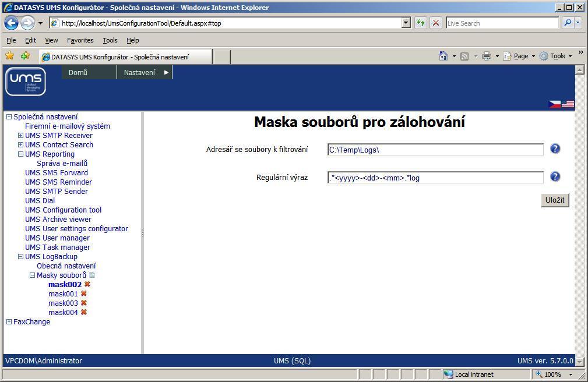Click the Regulární výraz input field
This screenshot has width=588, height=382.
pos(435,178)
